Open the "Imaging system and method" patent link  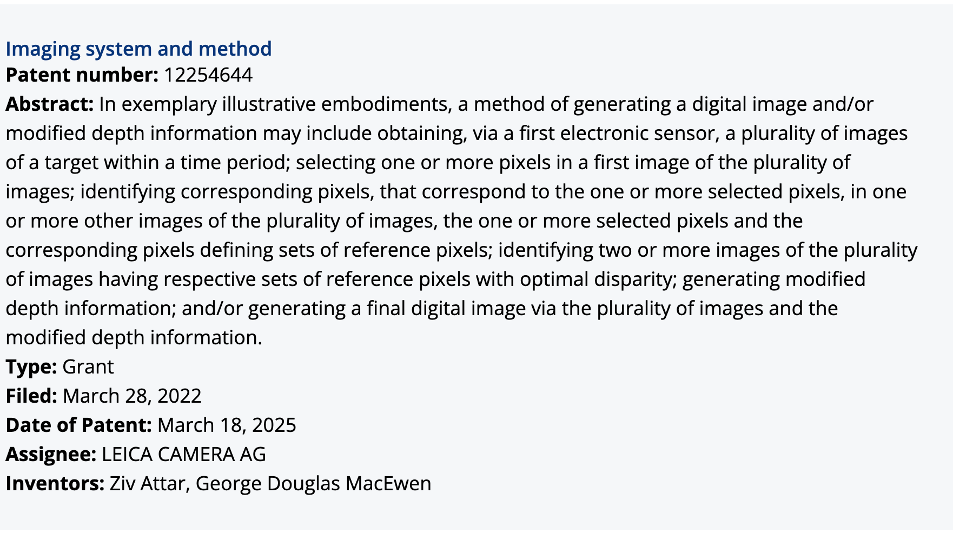pos(138,49)
